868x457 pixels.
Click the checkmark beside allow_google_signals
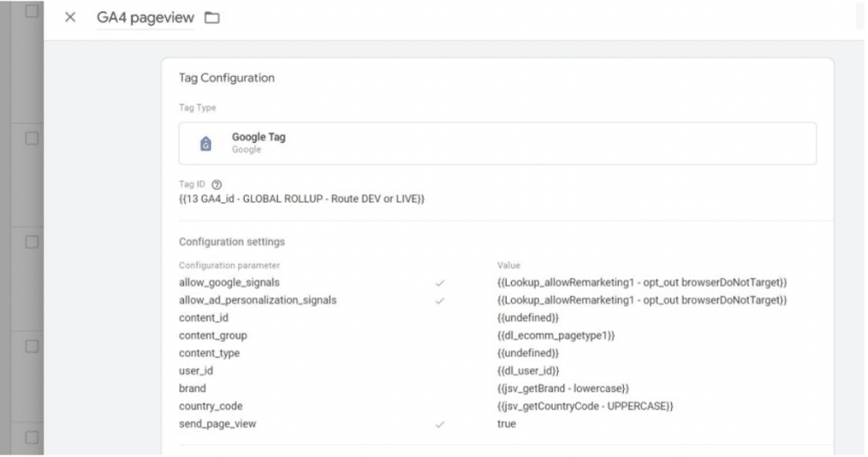(x=439, y=284)
